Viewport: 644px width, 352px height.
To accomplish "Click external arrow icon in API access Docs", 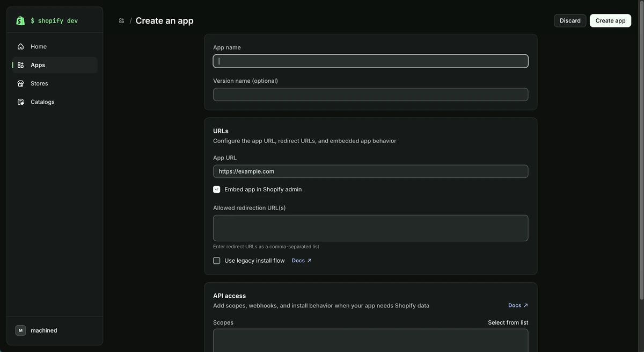I will [525, 305].
